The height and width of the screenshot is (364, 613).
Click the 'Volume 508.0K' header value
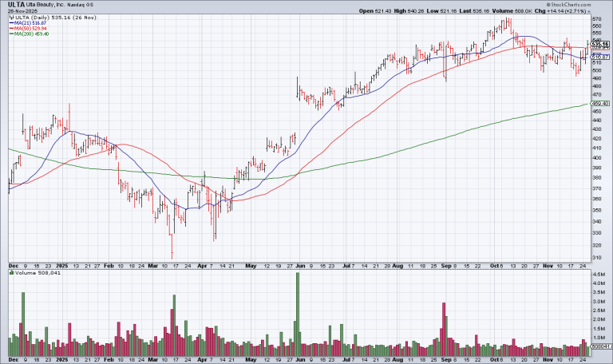click(512, 11)
